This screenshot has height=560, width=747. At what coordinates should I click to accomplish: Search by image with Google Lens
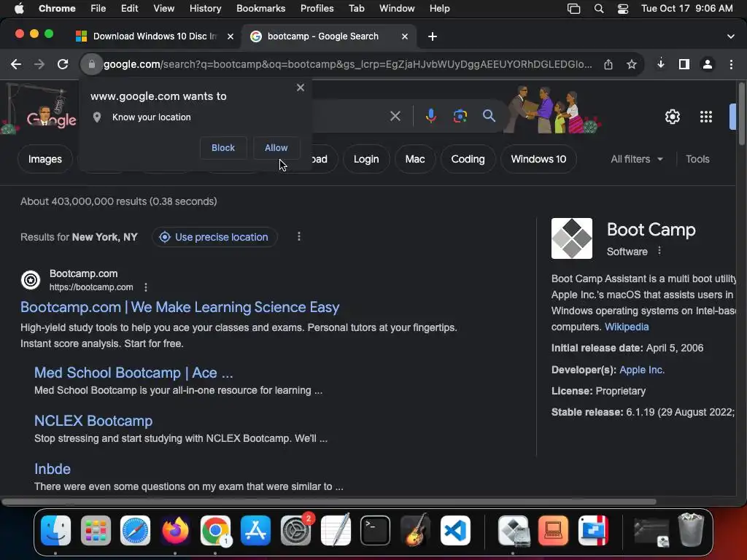coord(460,116)
